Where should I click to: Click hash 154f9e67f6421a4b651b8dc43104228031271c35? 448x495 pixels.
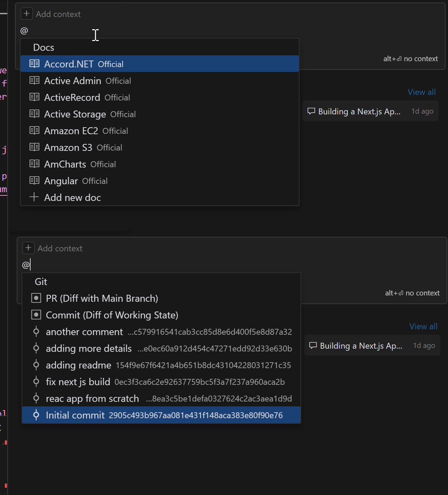(203, 365)
